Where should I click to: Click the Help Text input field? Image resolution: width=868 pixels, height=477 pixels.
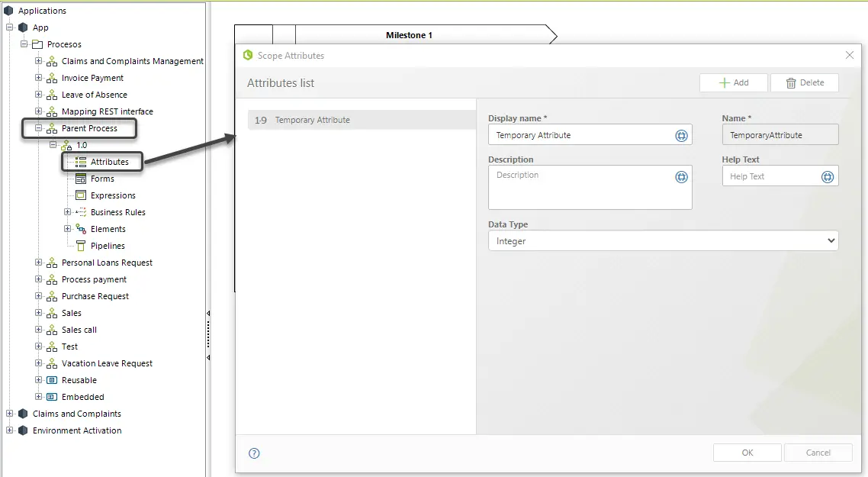[x=780, y=176]
